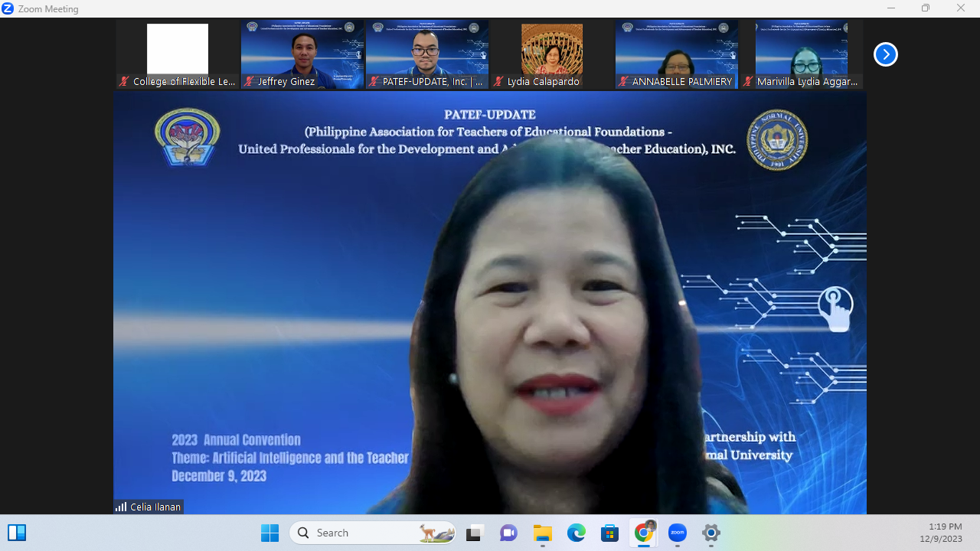
Task: Click the muted mic icon beside PATEF-UPDATE, Inc.
Action: (374, 81)
